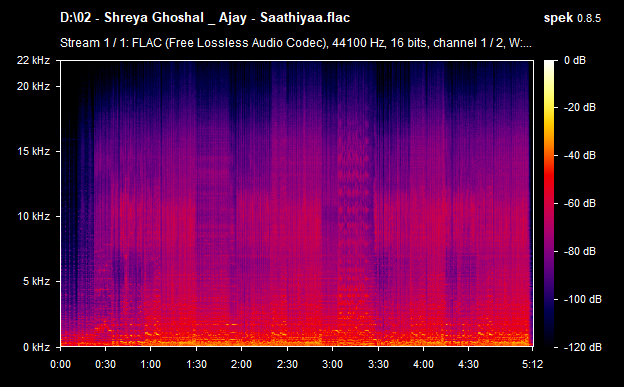This screenshot has width=624, height=387.
Task: Click the spek 0.8.5 version label
Action: (572, 18)
